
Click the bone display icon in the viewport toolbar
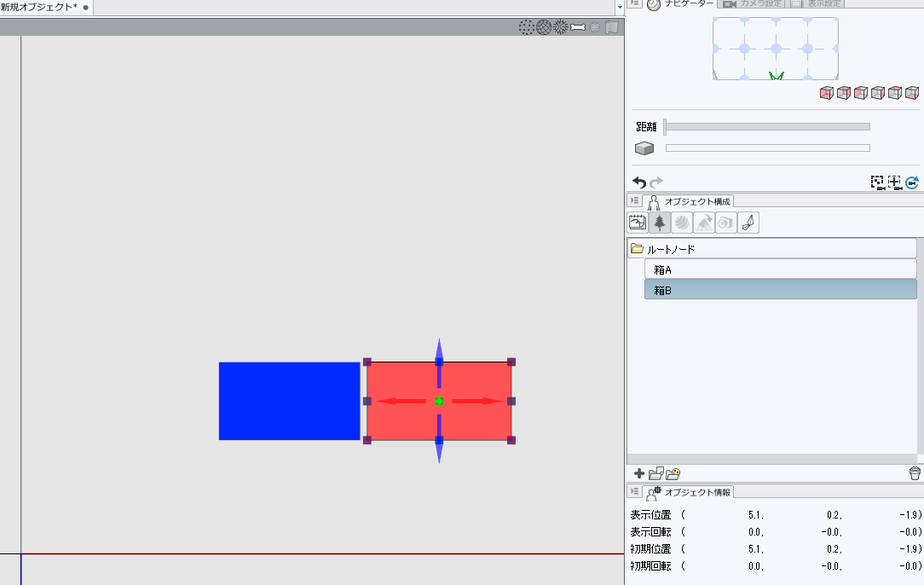(x=578, y=27)
